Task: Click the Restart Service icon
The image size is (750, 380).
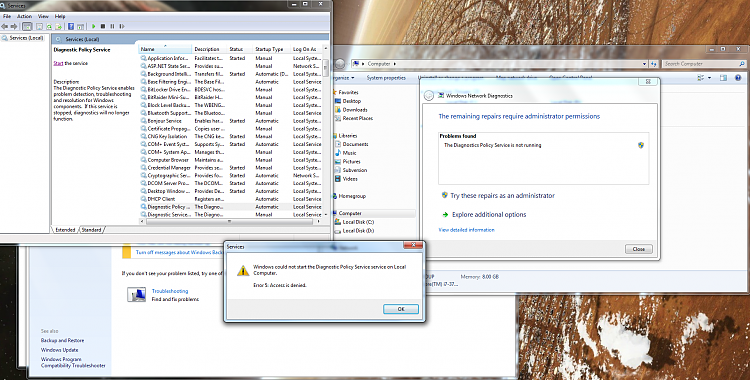Action: click(x=122, y=26)
